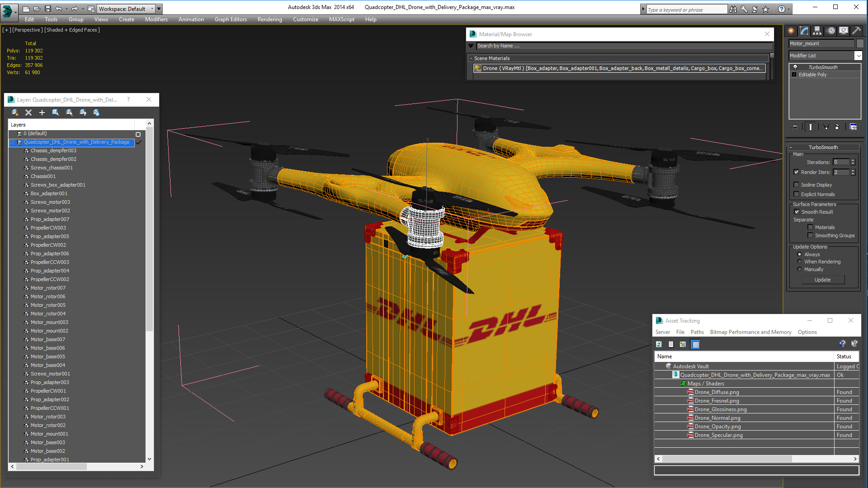The width and height of the screenshot is (868, 488).
Task: Open the Modify panel tab icon
Action: [804, 31]
